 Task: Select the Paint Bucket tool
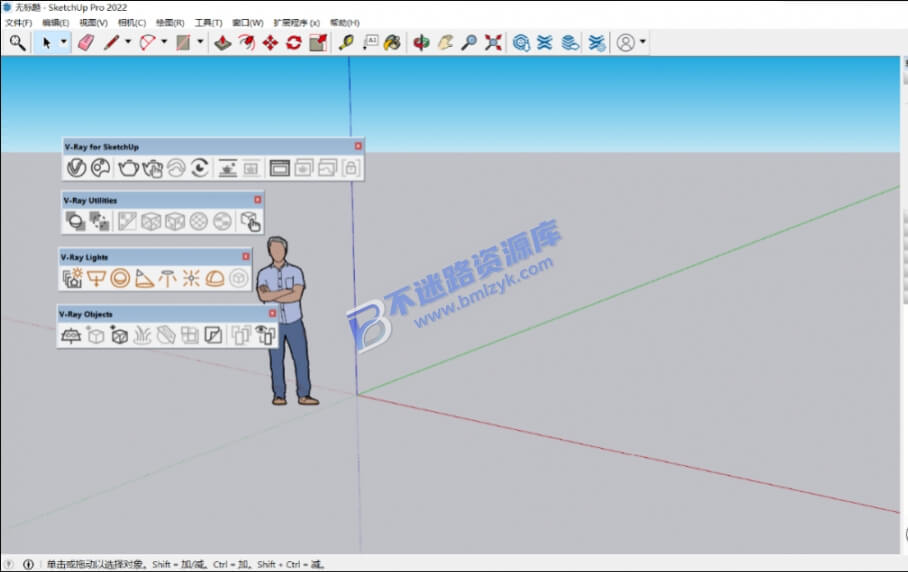click(x=393, y=42)
